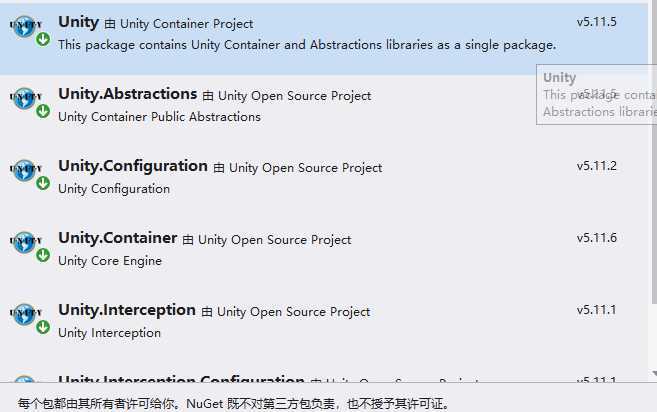Click version v5.11.6 of Unity.Container
Screen dimensions: 657x412
596,238
